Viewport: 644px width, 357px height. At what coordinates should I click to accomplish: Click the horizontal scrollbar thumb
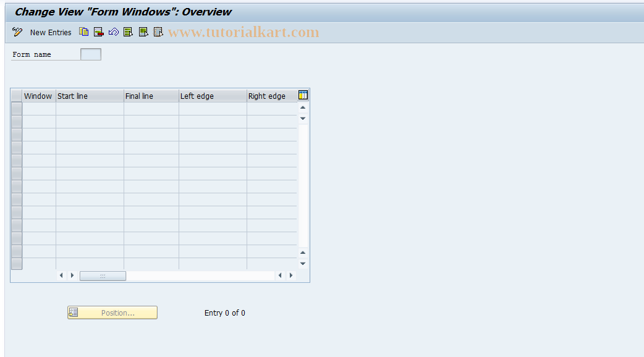click(103, 275)
